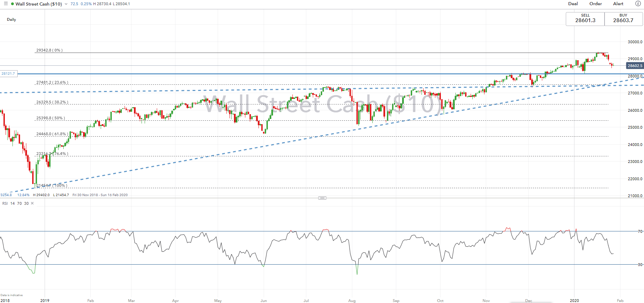The image size is (644, 303).
Task: Switch to the Order tab
Action: pyautogui.click(x=596, y=4)
